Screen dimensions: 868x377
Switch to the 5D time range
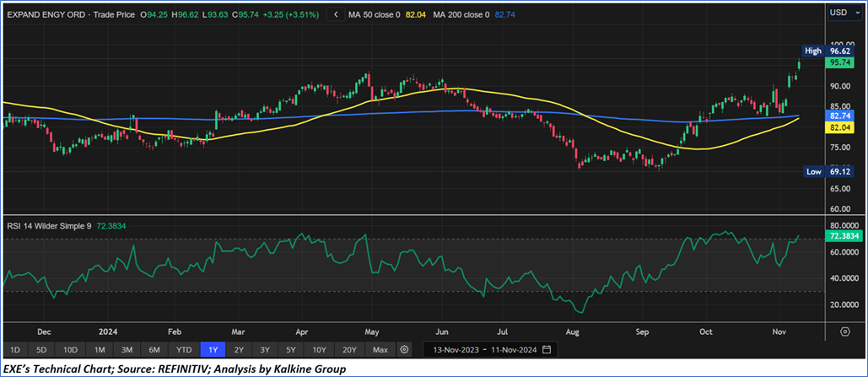pyautogui.click(x=41, y=349)
